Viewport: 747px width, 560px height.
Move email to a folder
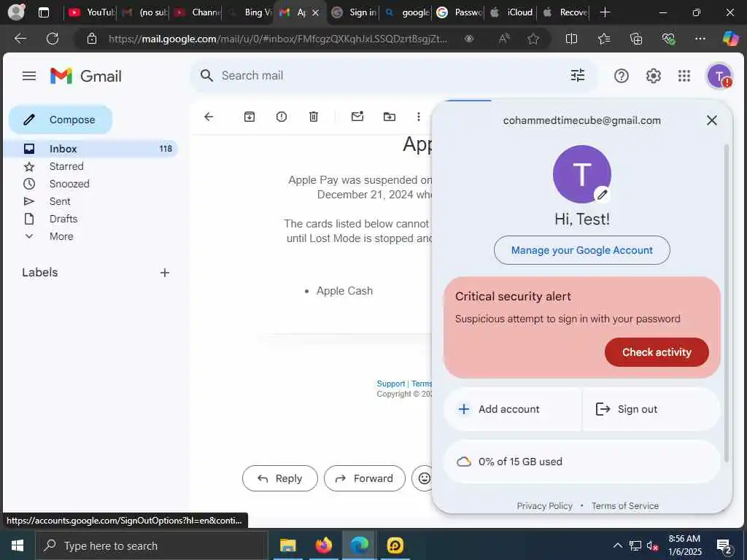[390, 117]
